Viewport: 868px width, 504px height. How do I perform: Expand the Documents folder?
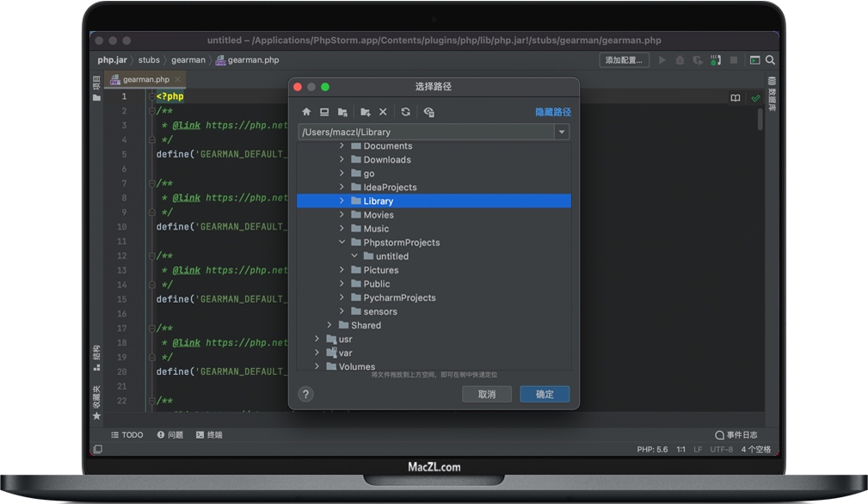[x=341, y=146]
